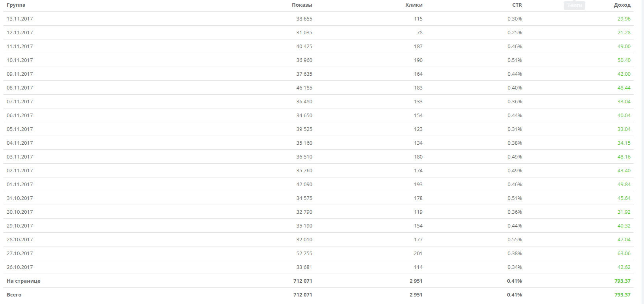Click the "Доход" column header
Viewport: 644px width, 304px height.
pos(622,5)
